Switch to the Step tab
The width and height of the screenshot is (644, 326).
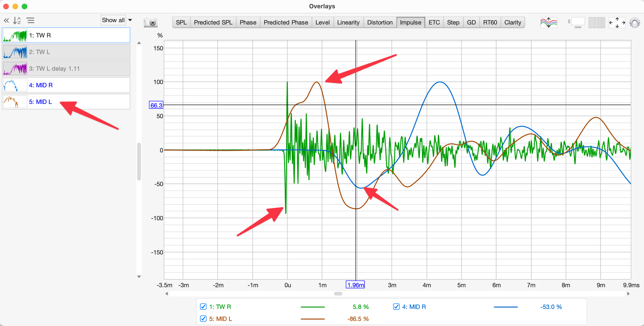453,23
